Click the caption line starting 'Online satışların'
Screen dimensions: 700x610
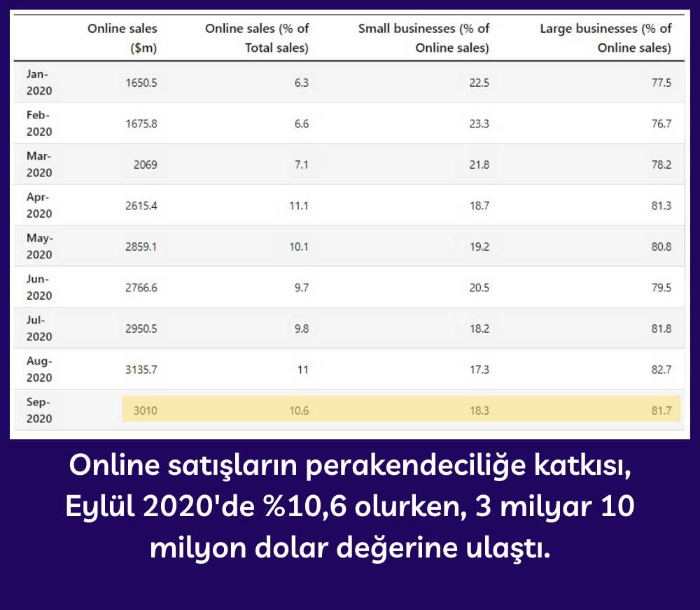350,467
